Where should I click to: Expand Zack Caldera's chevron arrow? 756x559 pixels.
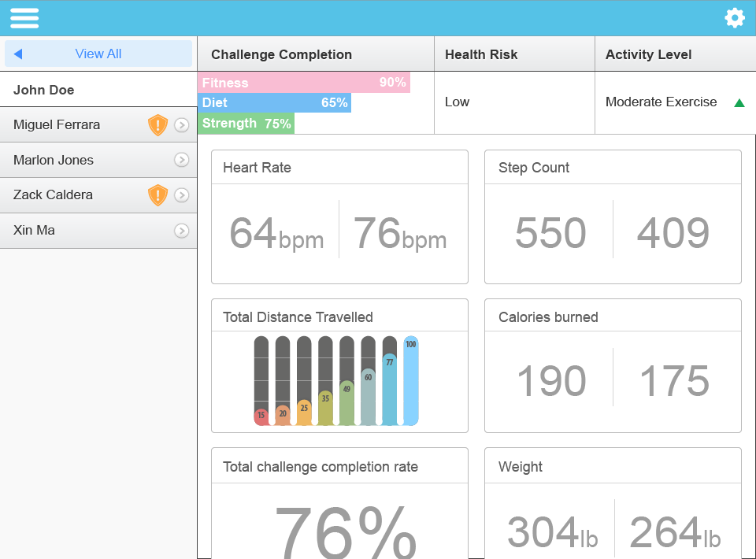(181, 195)
